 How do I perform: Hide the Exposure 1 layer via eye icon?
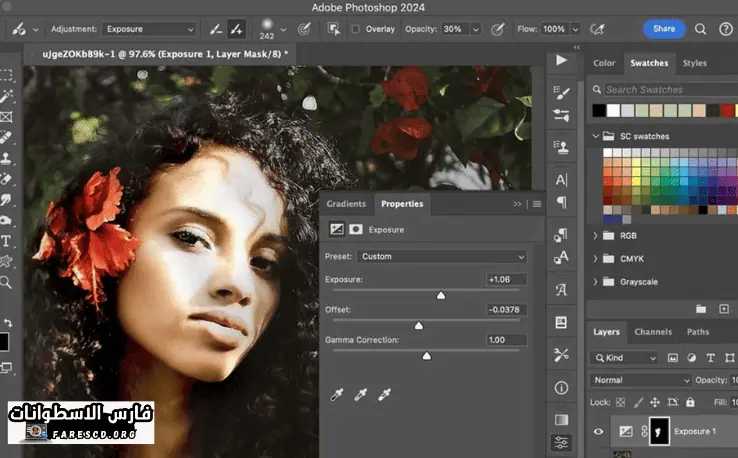tap(599, 431)
